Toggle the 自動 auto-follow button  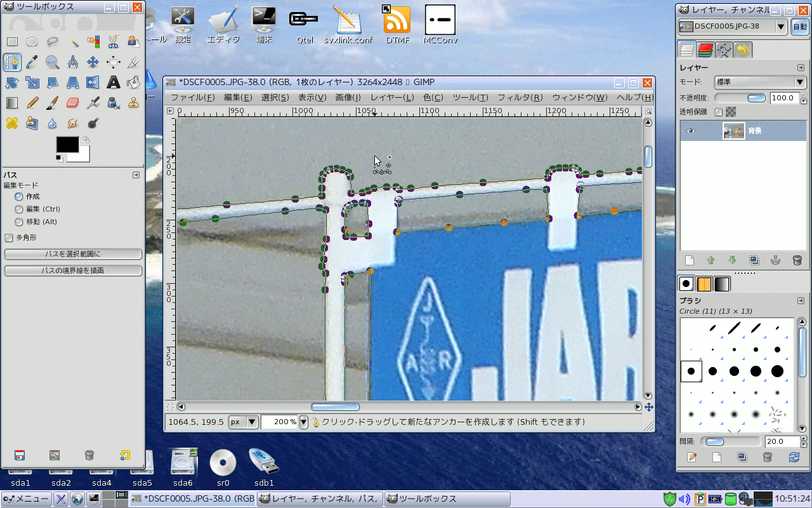pyautogui.click(x=799, y=27)
